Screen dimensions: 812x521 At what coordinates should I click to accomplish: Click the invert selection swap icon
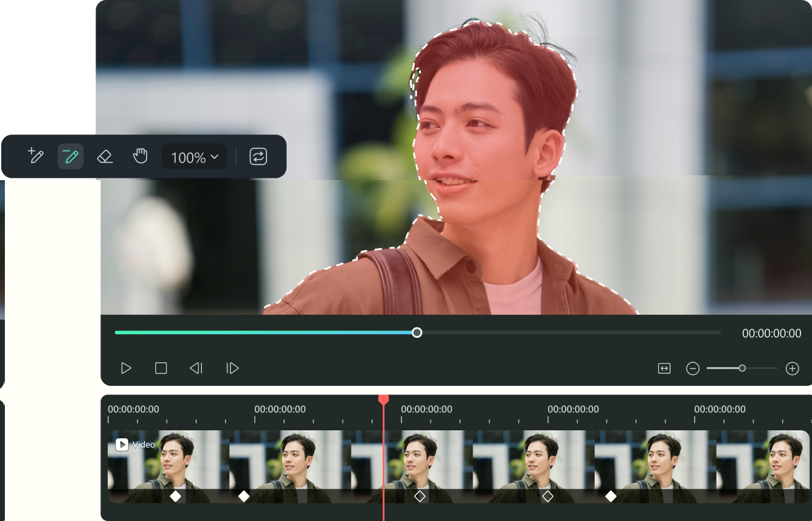coord(259,156)
